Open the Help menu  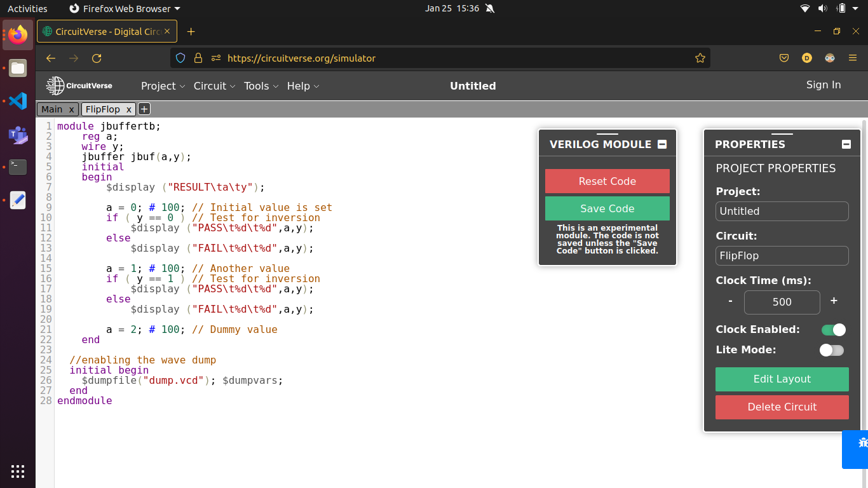299,86
